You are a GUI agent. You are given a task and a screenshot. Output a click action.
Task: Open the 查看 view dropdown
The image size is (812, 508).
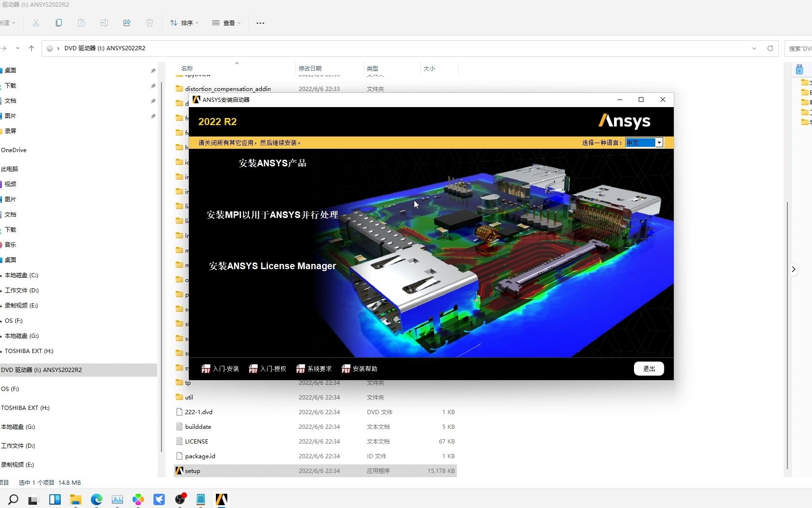pyautogui.click(x=226, y=23)
